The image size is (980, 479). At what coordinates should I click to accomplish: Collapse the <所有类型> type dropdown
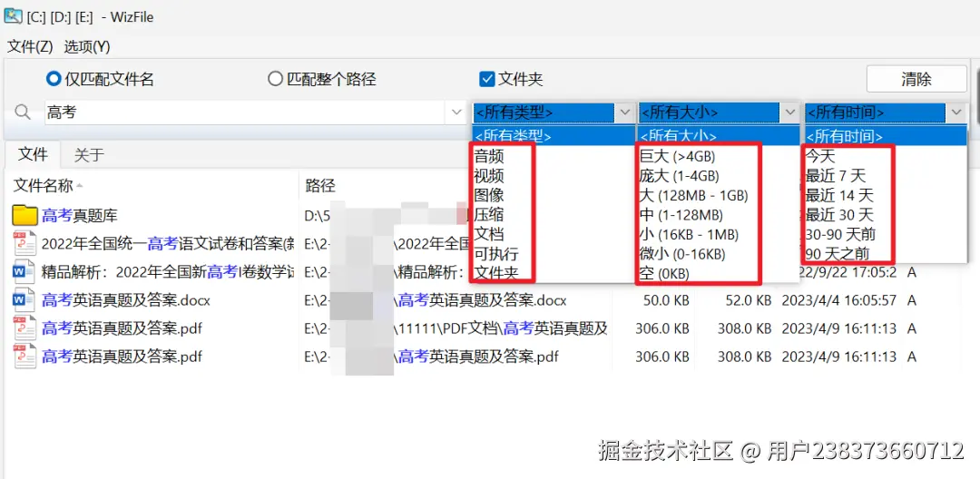625,113
